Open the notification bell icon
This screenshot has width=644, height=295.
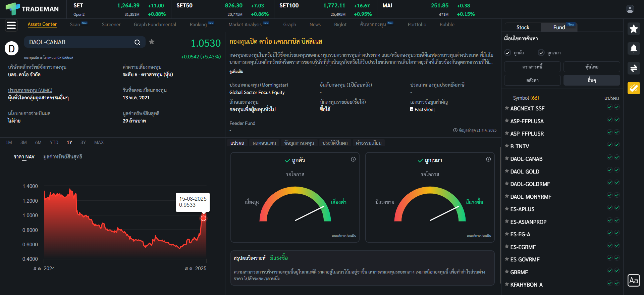(634, 49)
